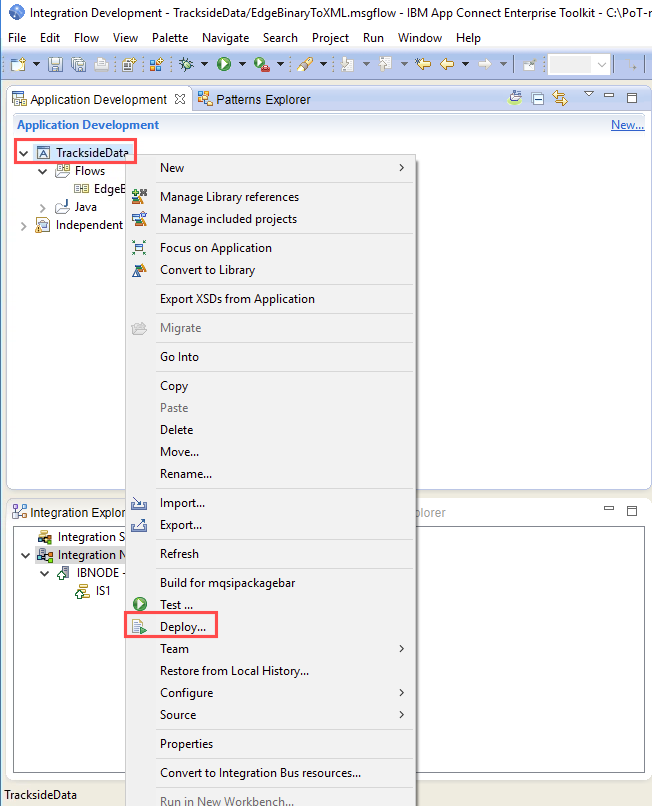Viewport: 652px width, 806px height.
Task: Choose Properties in context menu
Action: click(270, 744)
